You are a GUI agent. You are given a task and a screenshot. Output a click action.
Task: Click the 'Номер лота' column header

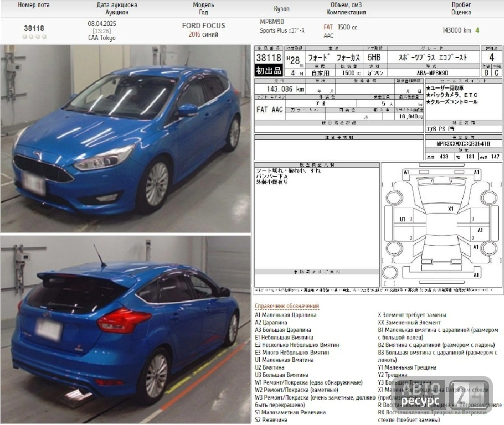tap(34, 5)
